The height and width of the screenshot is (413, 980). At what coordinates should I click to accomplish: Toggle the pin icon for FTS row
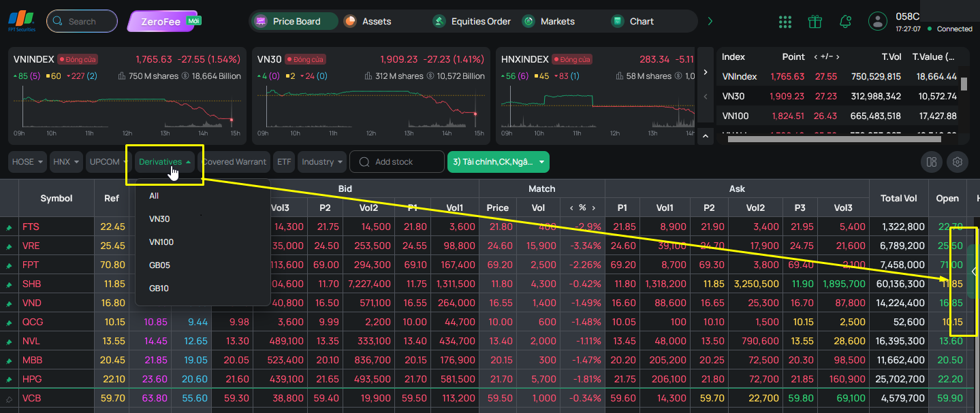[10, 227]
